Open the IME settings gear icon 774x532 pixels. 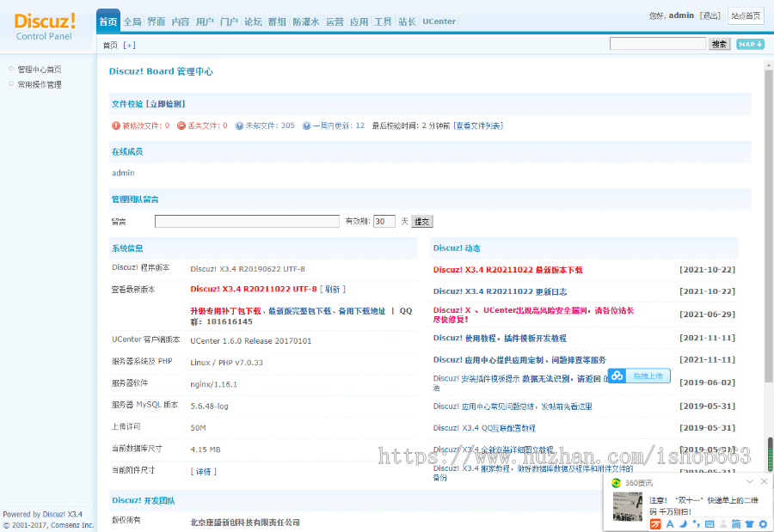point(763,524)
